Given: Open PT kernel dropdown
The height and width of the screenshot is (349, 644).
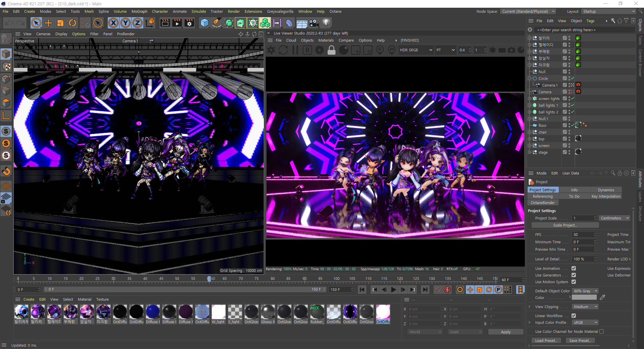Looking at the screenshot, I should (x=445, y=50).
